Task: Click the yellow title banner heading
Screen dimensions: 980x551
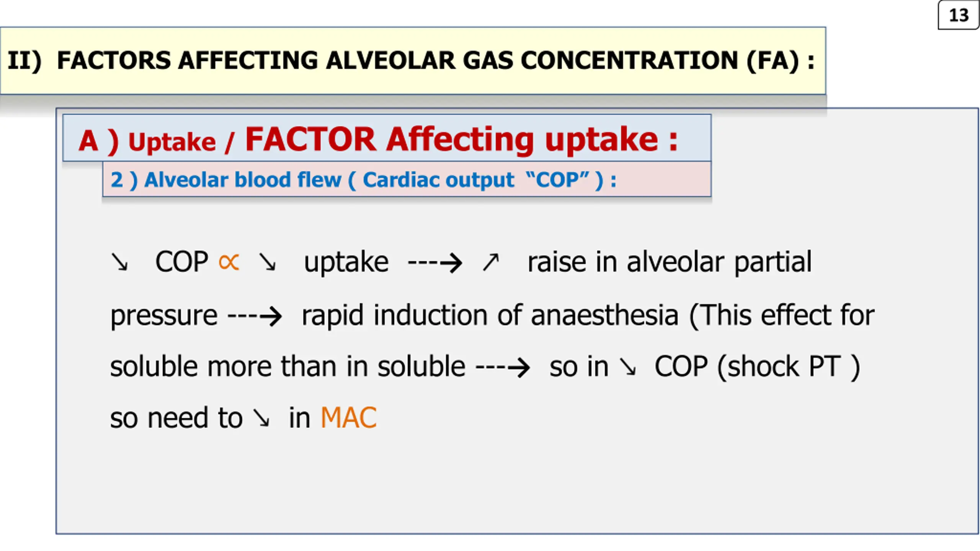Action: 411,60
